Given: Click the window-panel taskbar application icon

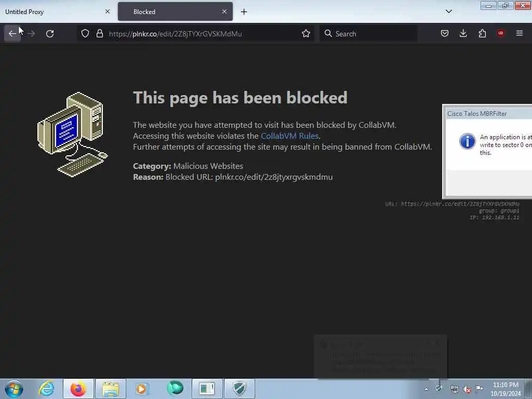Looking at the screenshot, I should [207, 389].
